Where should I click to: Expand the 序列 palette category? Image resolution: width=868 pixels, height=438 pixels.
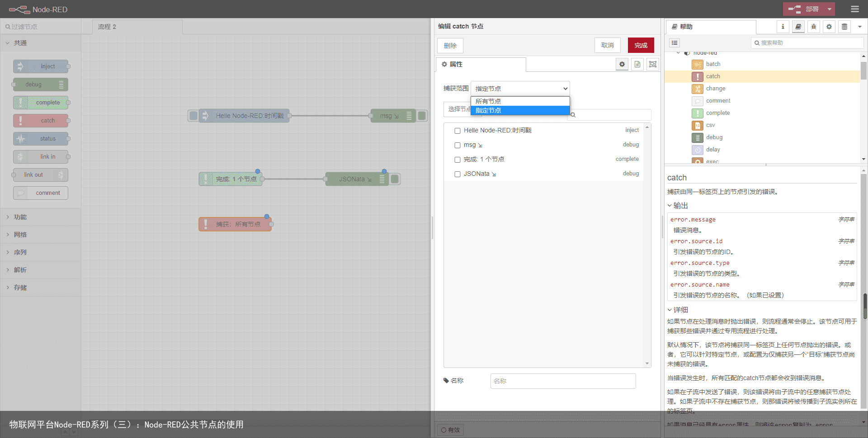tap(41, 252)
